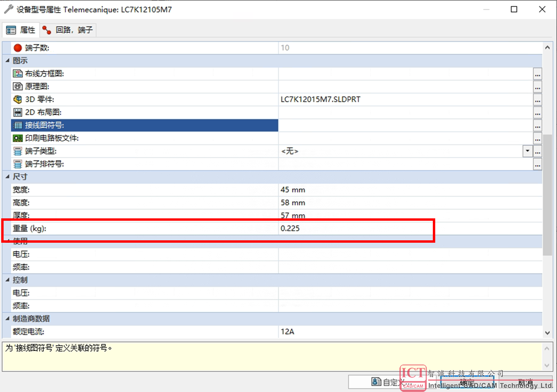This screenshot has height=392, width=557.
Task: Click the <无> value of 端子类型
Action: (x=290, y=151)
